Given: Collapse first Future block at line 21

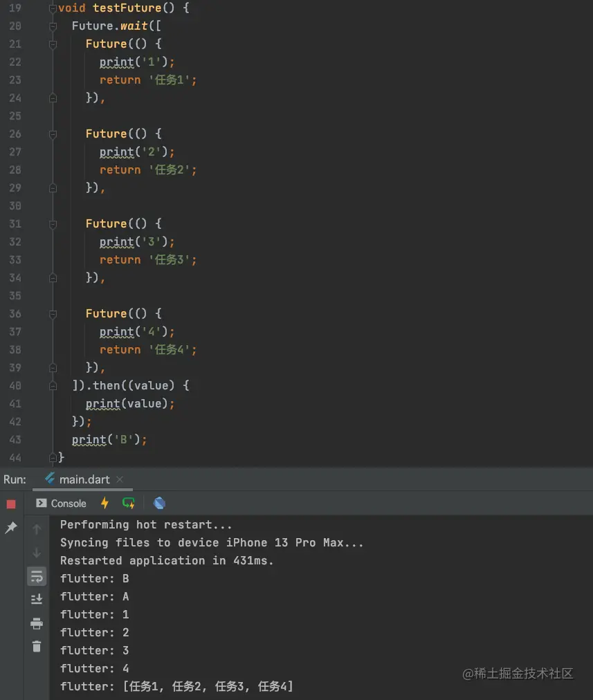Looking at the screenshot, I should coord(53,44).
